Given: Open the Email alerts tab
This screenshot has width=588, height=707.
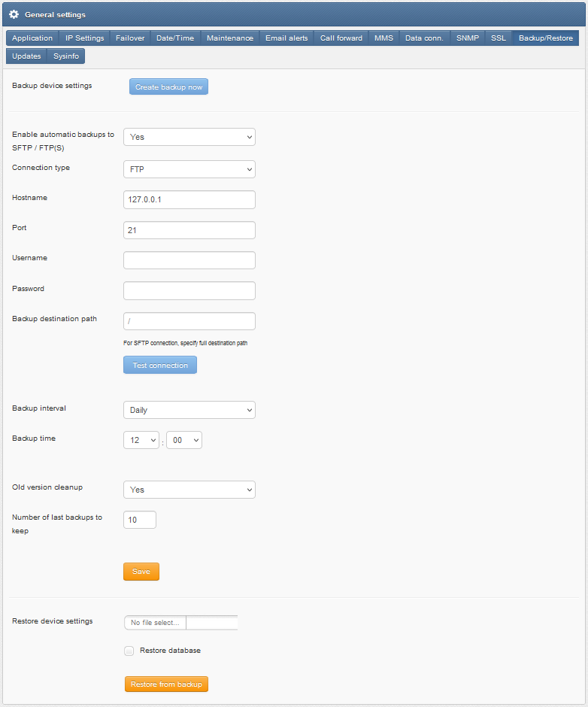Looking at the screenshot, I should pos(286,38).
